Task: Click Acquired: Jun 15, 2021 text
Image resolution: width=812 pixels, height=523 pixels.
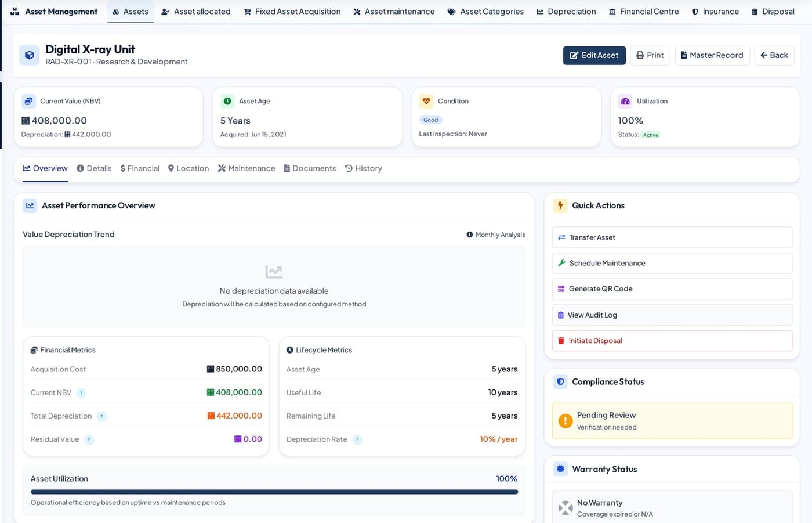Action: (253, 134)
